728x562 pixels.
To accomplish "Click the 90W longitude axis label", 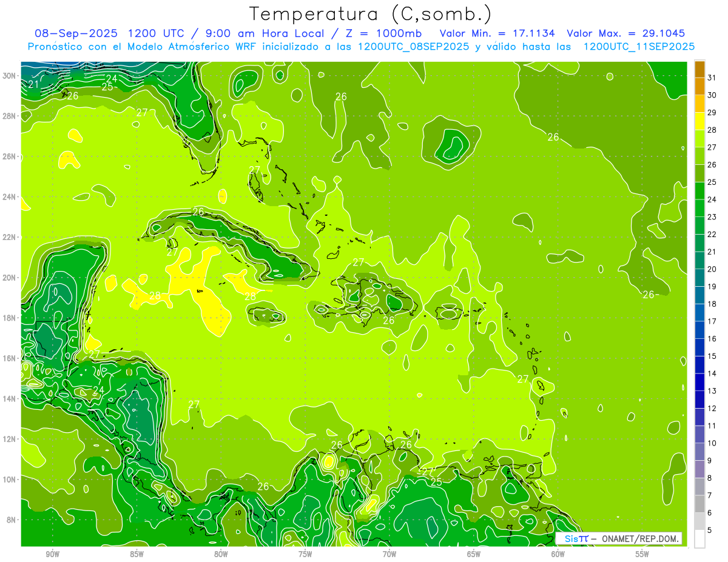I will (52, 554).
